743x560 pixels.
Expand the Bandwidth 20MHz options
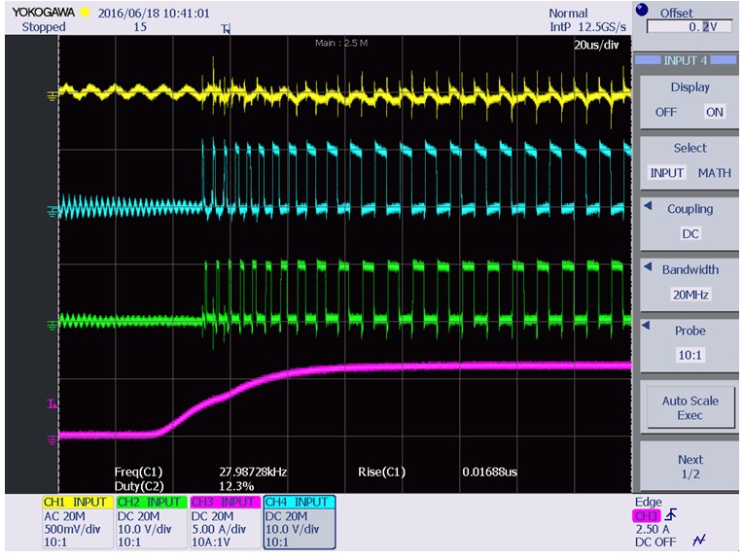(690, 295)
